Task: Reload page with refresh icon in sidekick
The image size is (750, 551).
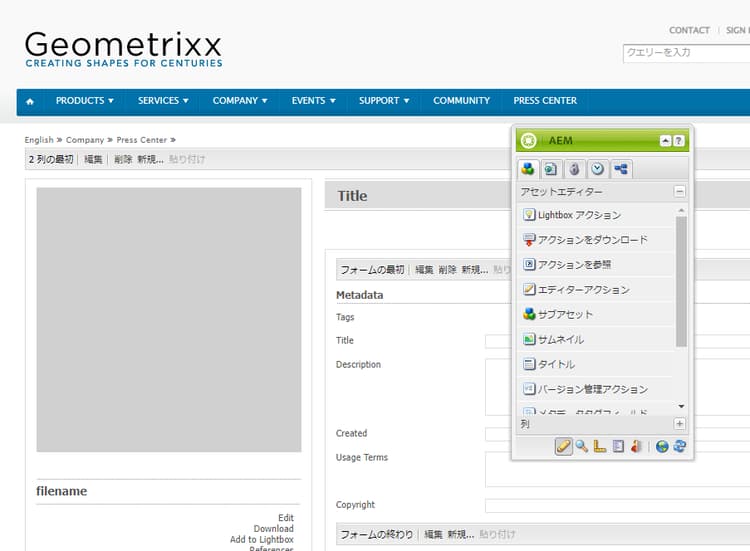Action: point(680,446)
